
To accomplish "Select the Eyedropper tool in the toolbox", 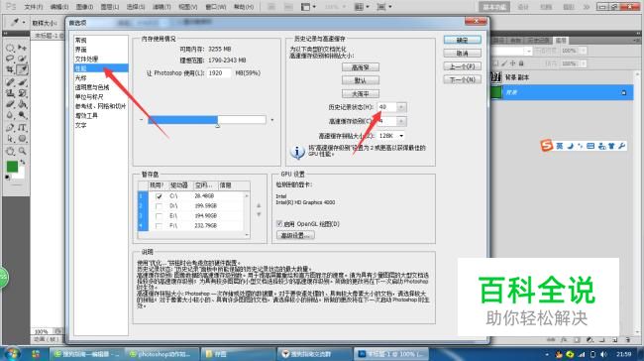I will tap(22, 69).
